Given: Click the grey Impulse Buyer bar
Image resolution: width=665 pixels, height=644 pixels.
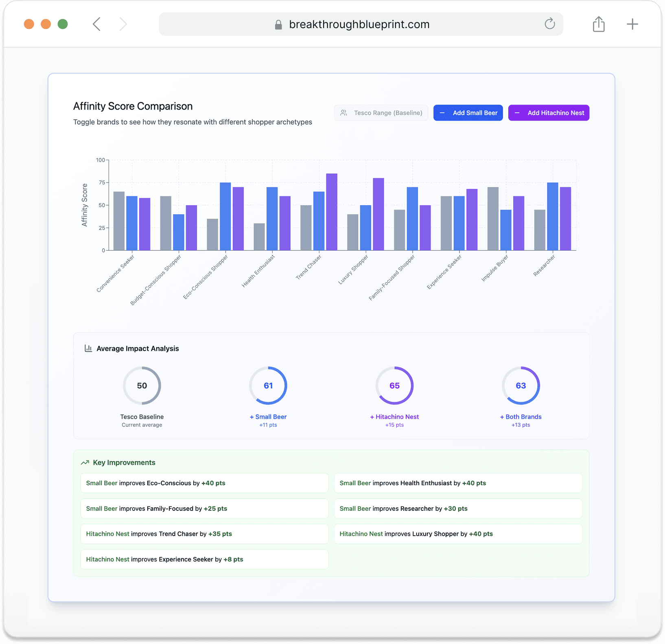Looking at the screenshot, I should coord(493,219).
